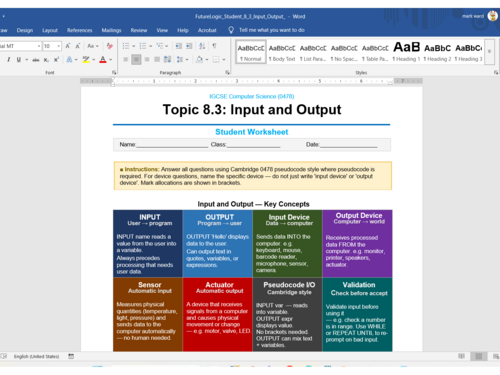
Task: Apply the Heading 2 style
Action: 437,52
